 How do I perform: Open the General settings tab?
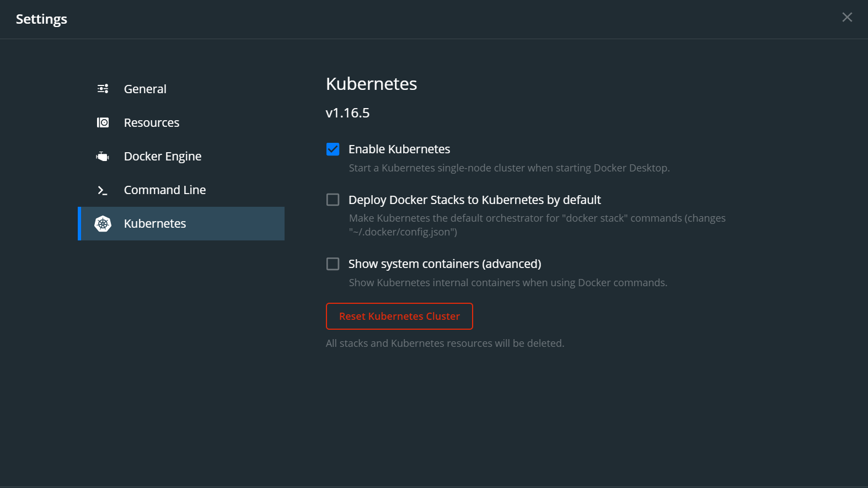[x=181, y=89]
